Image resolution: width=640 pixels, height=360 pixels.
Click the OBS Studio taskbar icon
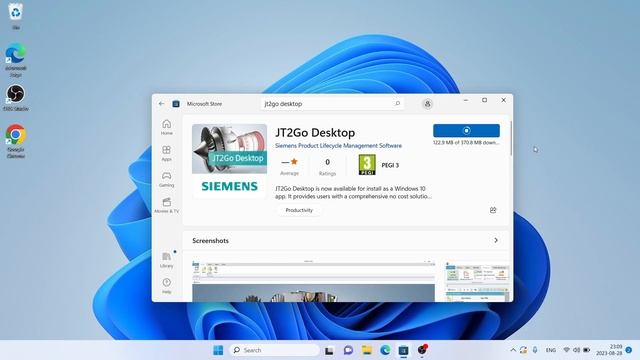pyautogui.click(x=422, y=350)
